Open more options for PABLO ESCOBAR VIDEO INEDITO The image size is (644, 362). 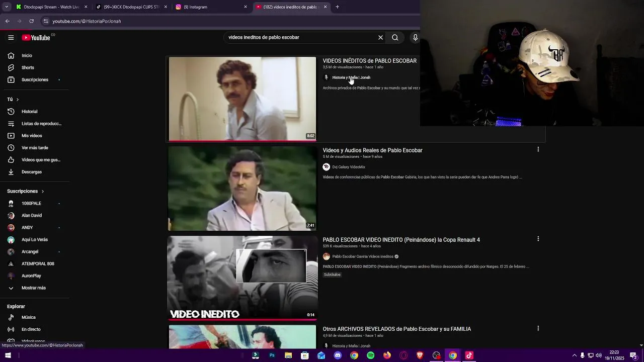tap(538, 239)
